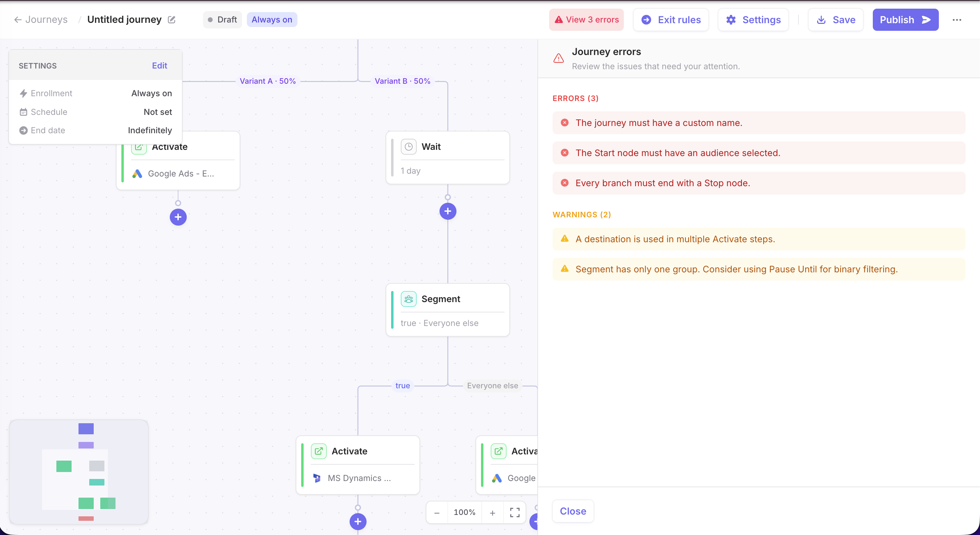Screen dimensions: 980x535
Task: Click the End date Indefinitely row
Action: coord(95,130)
